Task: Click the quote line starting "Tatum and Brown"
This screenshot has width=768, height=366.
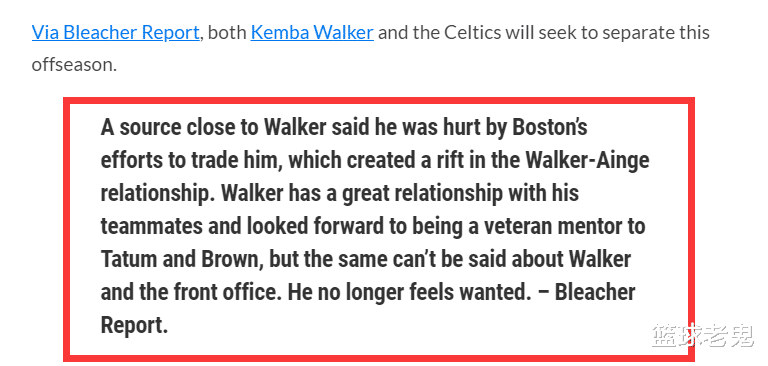Action: pos(365,260)
